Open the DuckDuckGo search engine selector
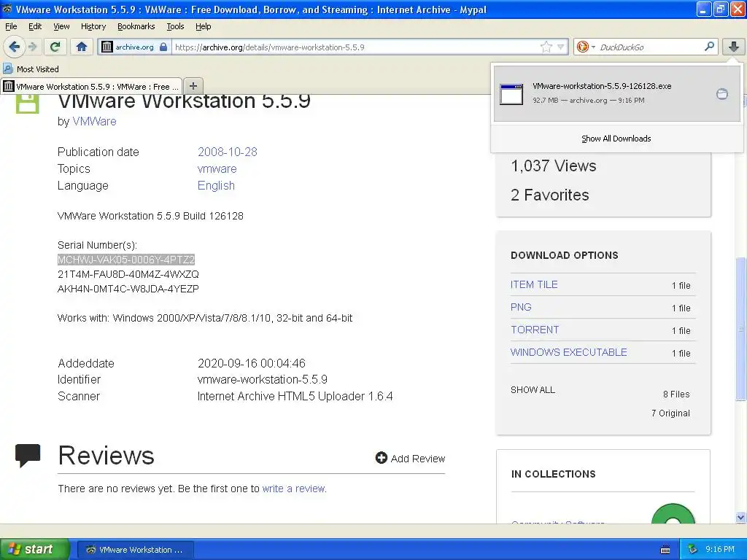Screen dimensions: 747x560 tap(586, 47)
